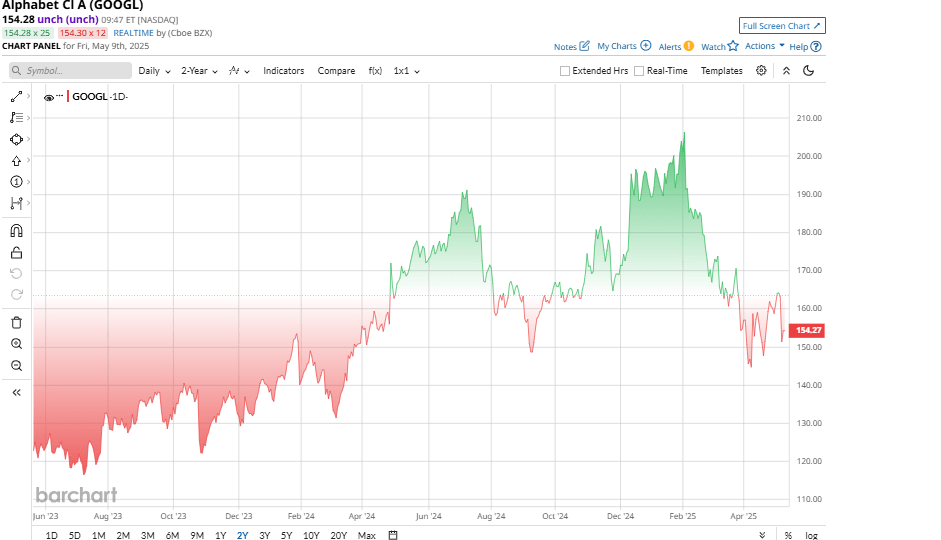Select the 9M time range

[x=197, y=535]
